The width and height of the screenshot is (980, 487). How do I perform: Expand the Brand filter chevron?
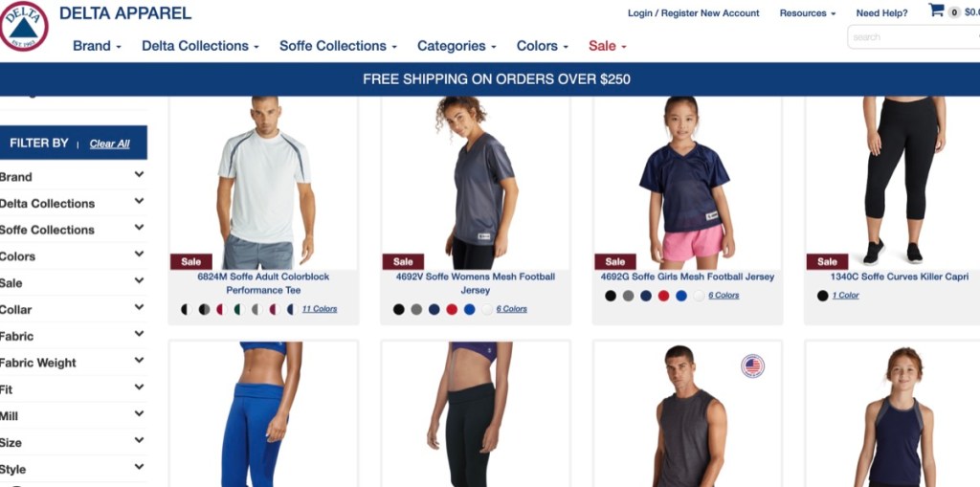click(139, 175)
